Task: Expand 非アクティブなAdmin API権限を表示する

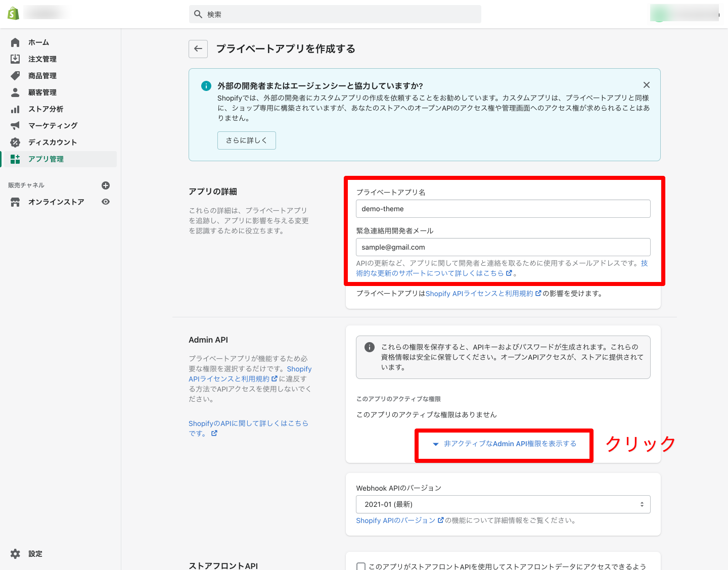Action: [x=505, y=444]
